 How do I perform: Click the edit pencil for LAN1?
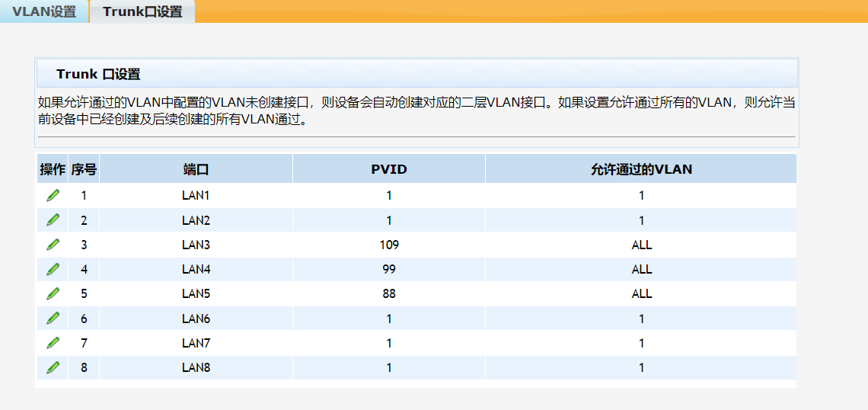pos(53,195)
